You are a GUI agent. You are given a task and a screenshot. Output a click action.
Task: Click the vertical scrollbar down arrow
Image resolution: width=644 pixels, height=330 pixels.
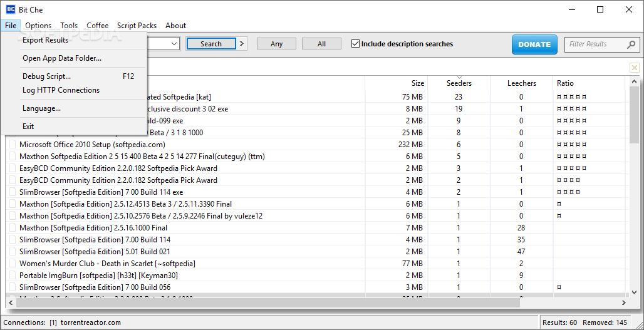(x=635, y=292)
